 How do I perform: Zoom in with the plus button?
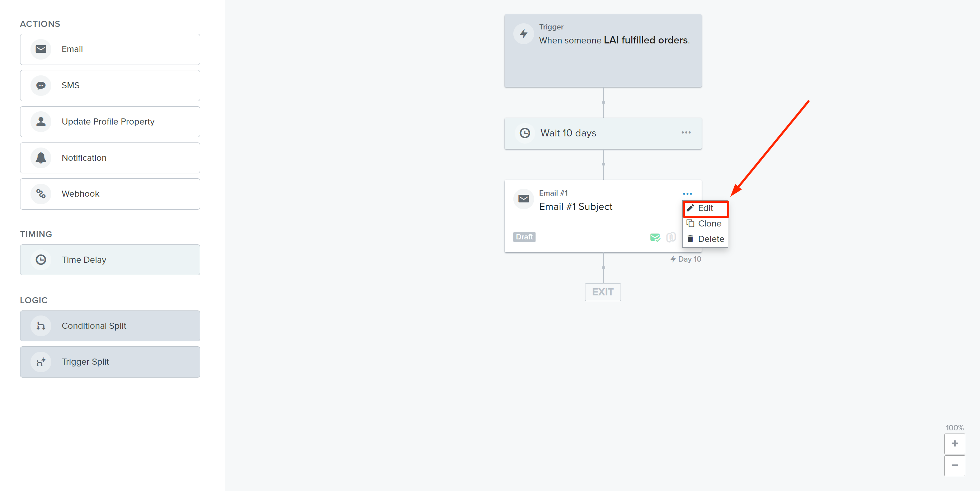954,443
